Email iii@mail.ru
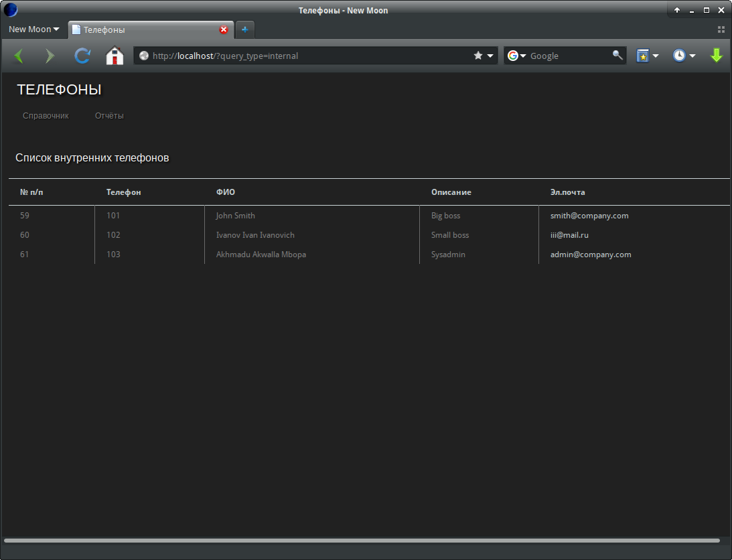Viewport: 732px width, 560px height. (569, 235)
